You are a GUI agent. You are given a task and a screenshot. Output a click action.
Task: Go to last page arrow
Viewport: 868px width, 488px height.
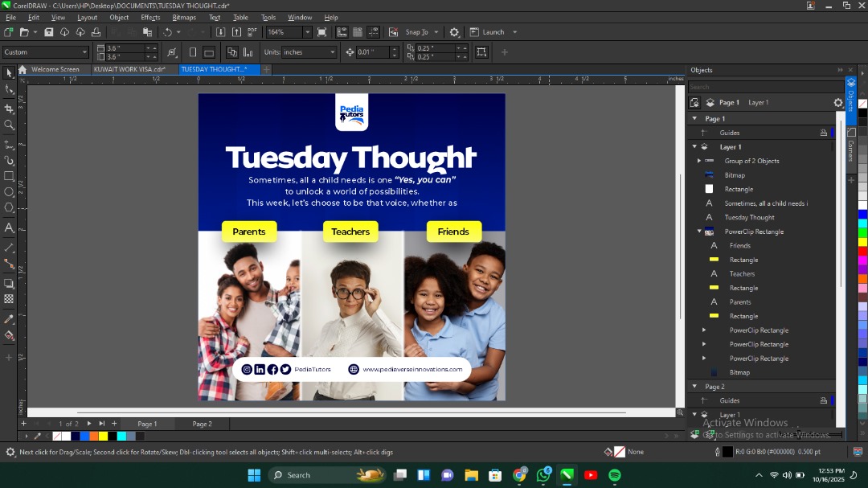(x=102, y=424)
